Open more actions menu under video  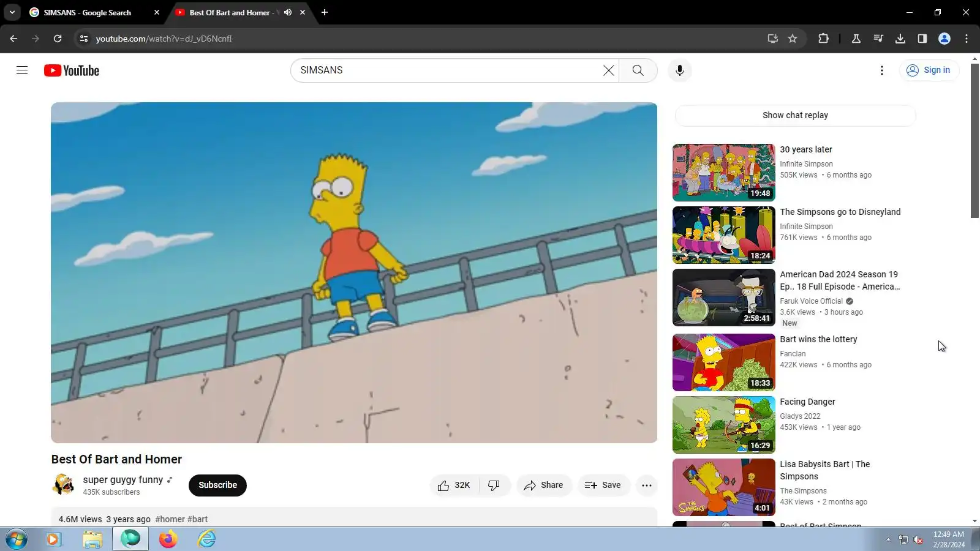point(646,485)
